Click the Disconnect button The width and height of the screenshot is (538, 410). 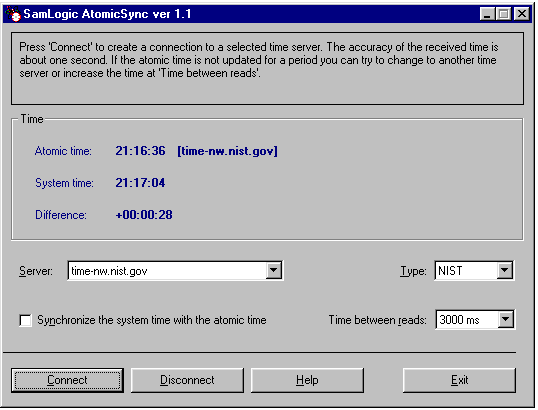pos(187,380)
